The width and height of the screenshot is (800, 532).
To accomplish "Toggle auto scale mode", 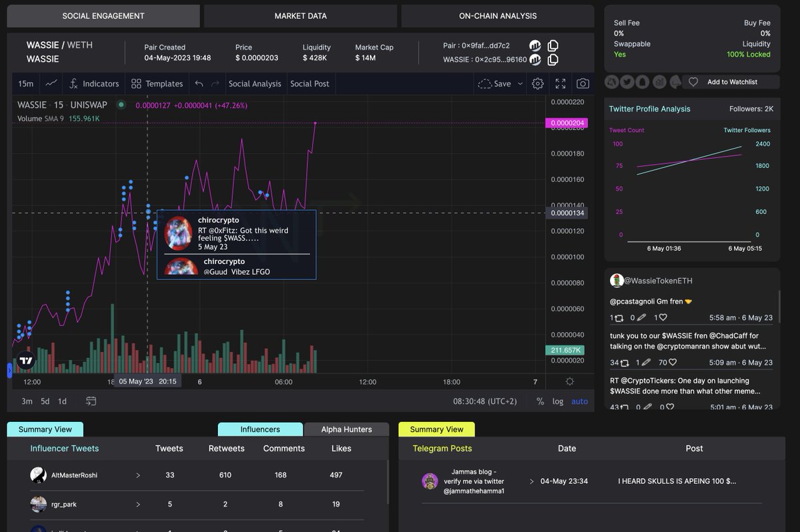I will click(579, 401).
